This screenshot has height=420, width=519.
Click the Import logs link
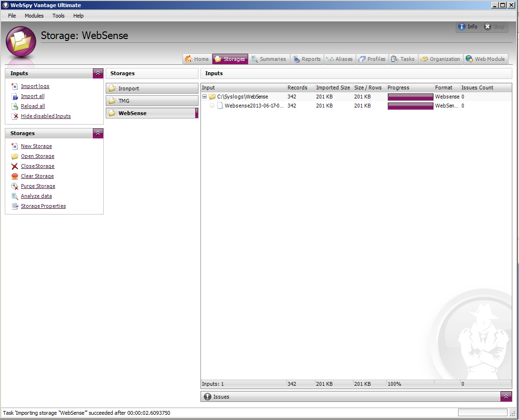click(35, 86)
